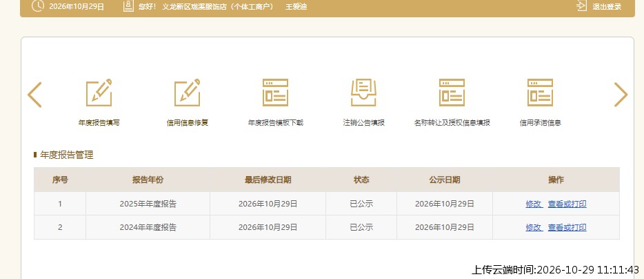The height and width of the screenshot is (279, 644).
Task: Click the logout door icon
Action: [x=581, y=6]
